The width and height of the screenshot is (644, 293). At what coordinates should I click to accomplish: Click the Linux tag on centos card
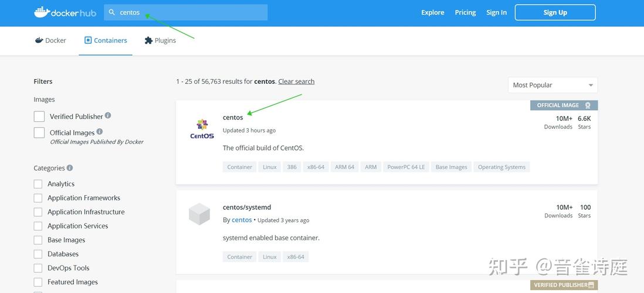tap(270, 167)
